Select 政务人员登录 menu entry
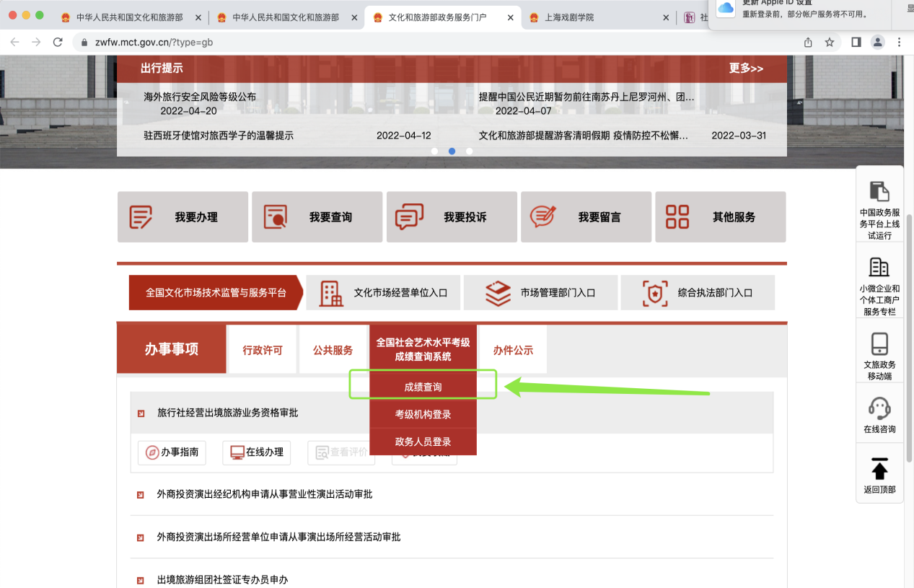This screenshot has width=914, height=588. coord(423,442)
